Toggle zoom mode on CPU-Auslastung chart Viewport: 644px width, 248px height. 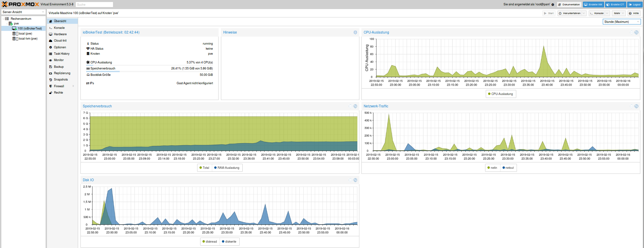[636, 33]
